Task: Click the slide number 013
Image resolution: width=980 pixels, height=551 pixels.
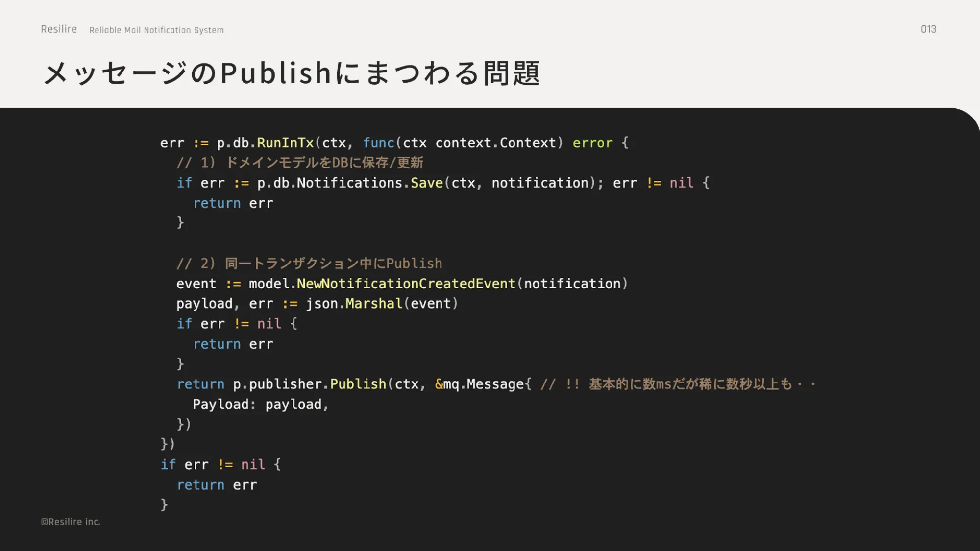Action: pyautogui.click(x=928, y=29)
